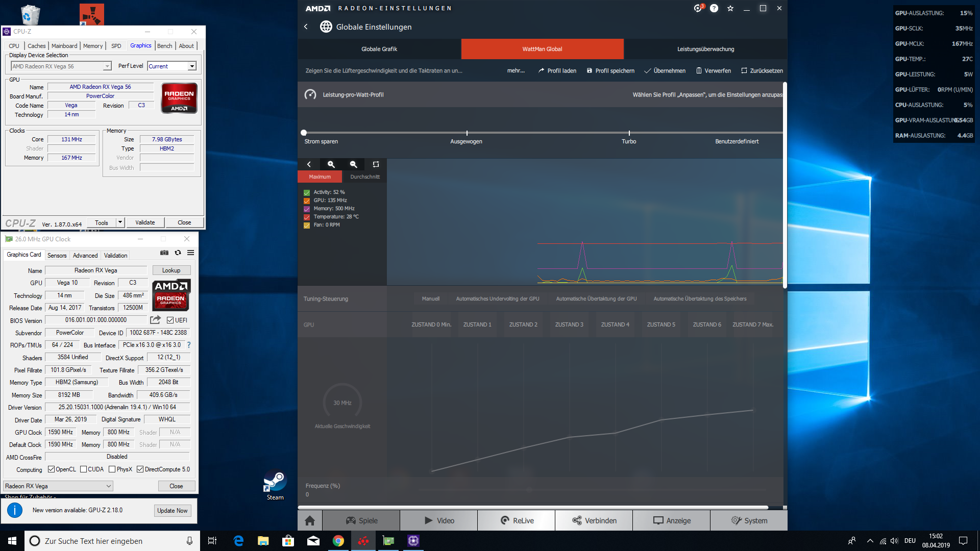
Task: Click the chart back arrow icon
Action: coord(309,164)
